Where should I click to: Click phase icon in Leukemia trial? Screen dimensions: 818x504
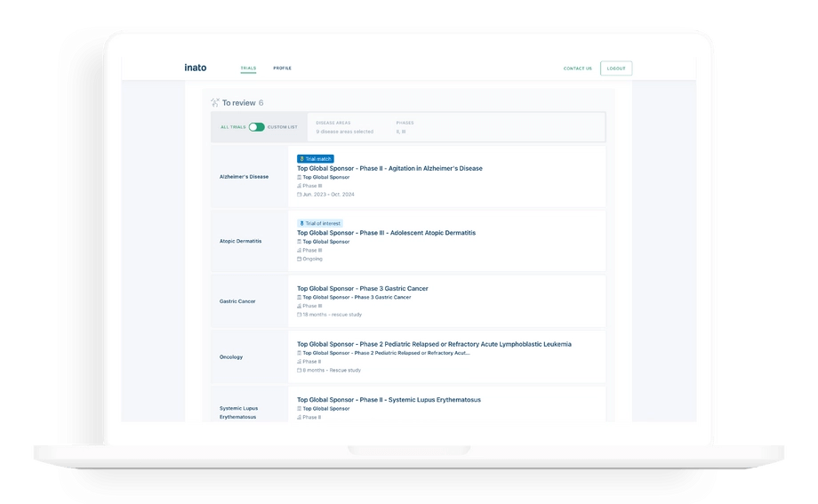point(300,362)
